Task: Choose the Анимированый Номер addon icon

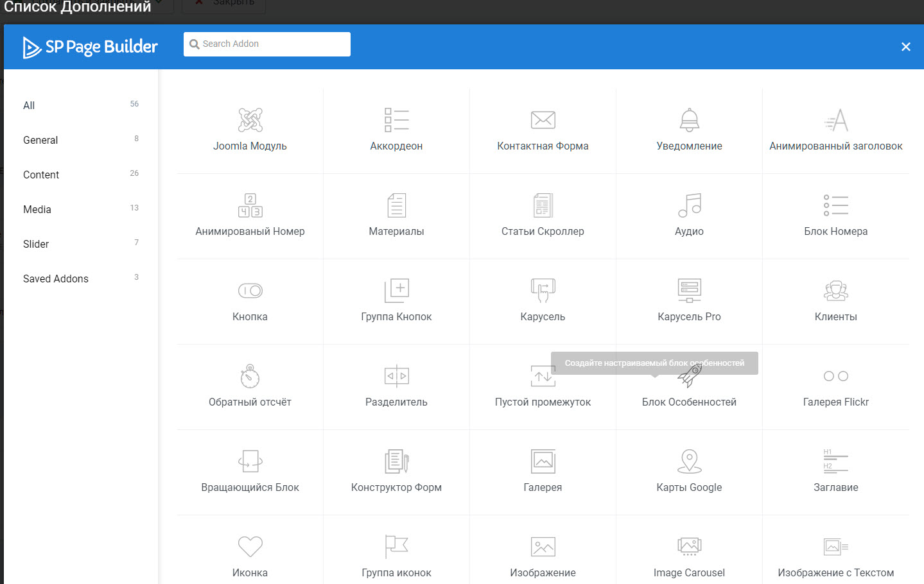Action: coord(250,205)
